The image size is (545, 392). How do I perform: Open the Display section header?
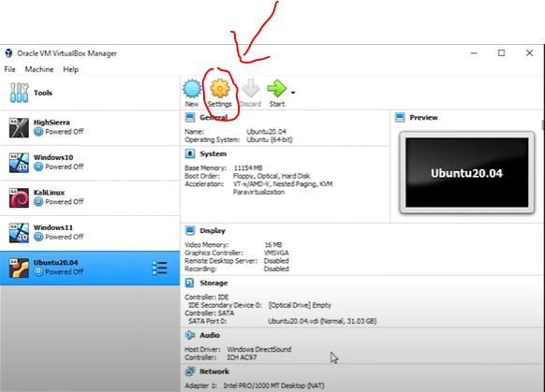(x=213, y=230)
